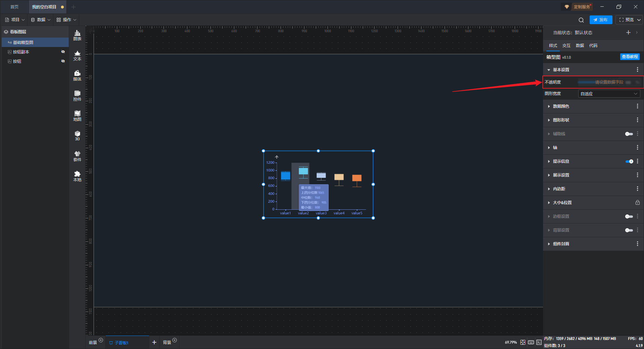This screenshot has width=644, height=349.
Task: Click the 69.79% zoom percentage
Action: coord(511,342)
